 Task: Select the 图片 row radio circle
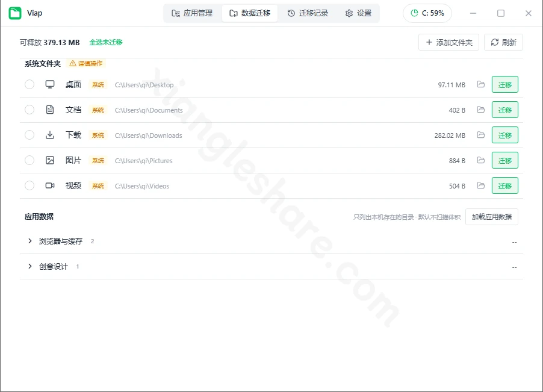(29, 160)
